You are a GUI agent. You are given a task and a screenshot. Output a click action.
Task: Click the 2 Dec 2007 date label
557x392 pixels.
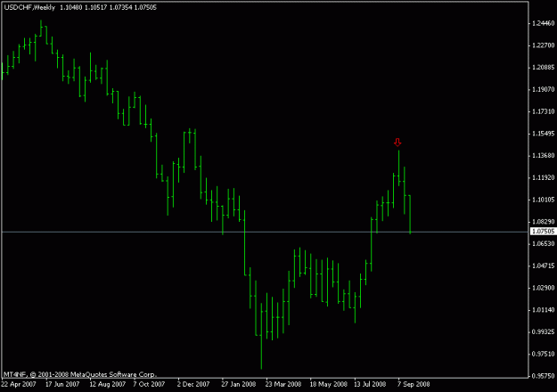[x=193, y=384]
